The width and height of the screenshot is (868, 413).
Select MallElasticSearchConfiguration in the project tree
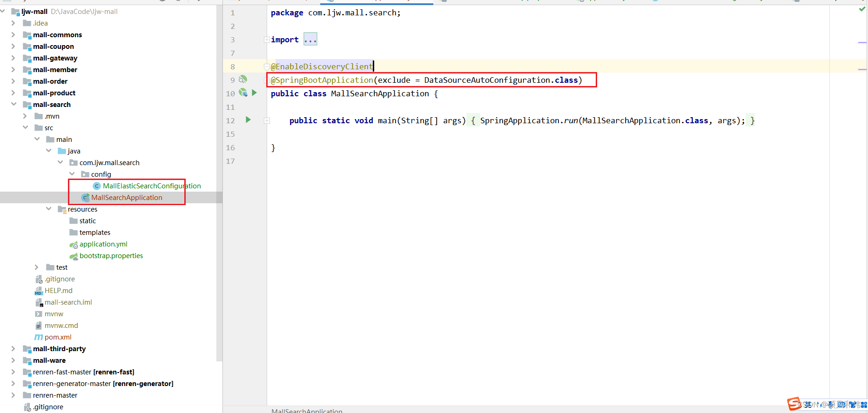click(152, 186)
